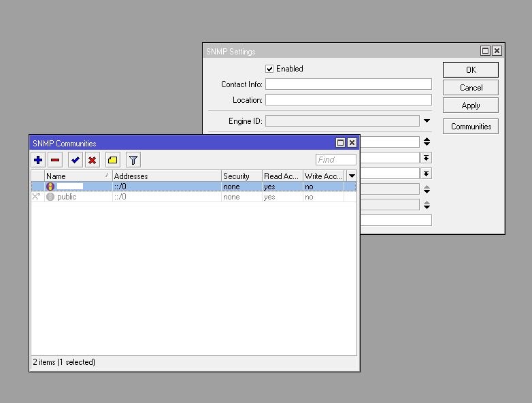Open the first dropdown behind Communities window
Viewport: 532px width, 403px height.
426,158
